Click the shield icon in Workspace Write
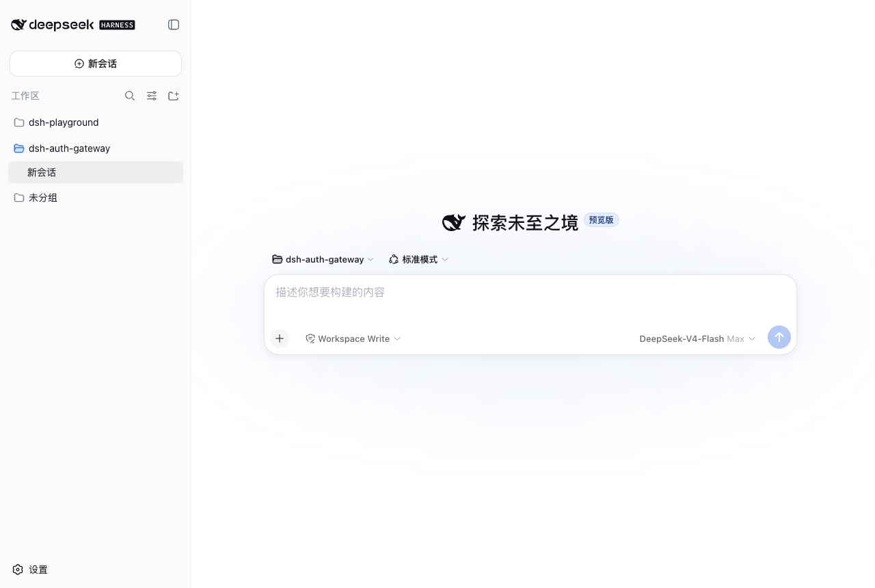The image size is (875, 588). [310, 338]
